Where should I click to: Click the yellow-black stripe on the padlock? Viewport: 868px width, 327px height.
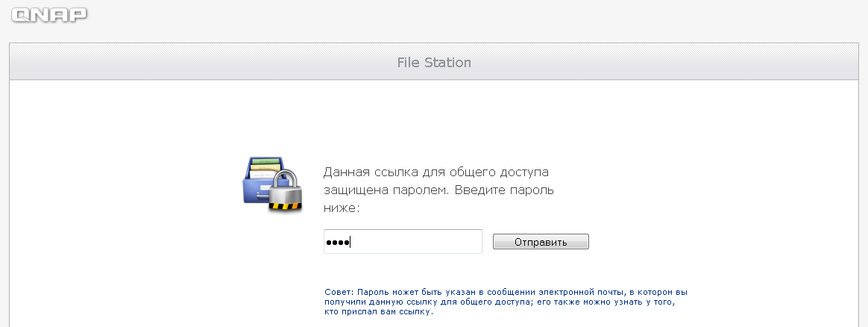click(x=286, y=206)
